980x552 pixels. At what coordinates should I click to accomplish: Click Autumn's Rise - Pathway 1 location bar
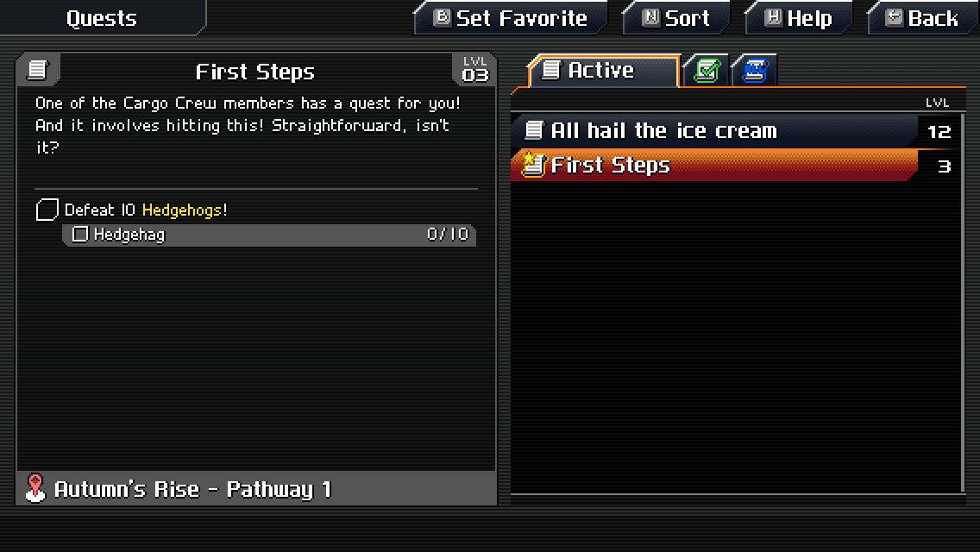tap(256, 488)
